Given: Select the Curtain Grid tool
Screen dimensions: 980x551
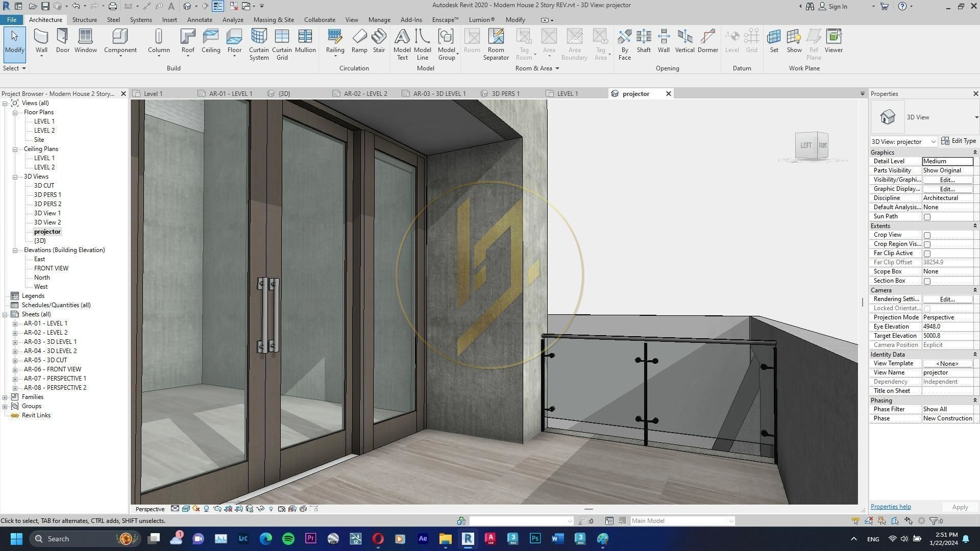Looking at the screenshot, I should (282, 45).
